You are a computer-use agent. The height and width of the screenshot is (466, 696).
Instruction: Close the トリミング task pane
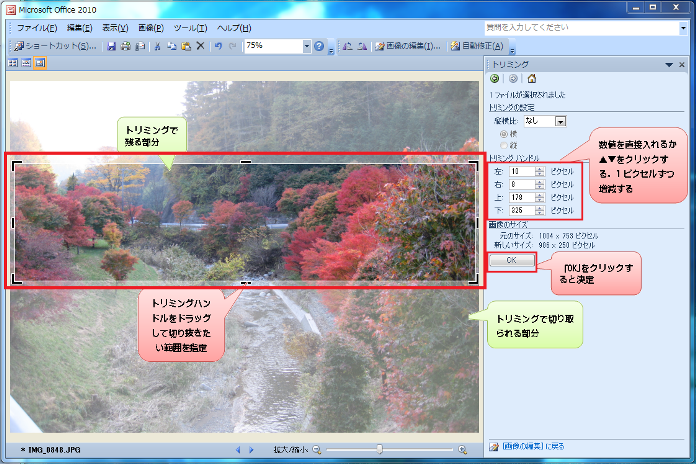(x=682, y=65)
